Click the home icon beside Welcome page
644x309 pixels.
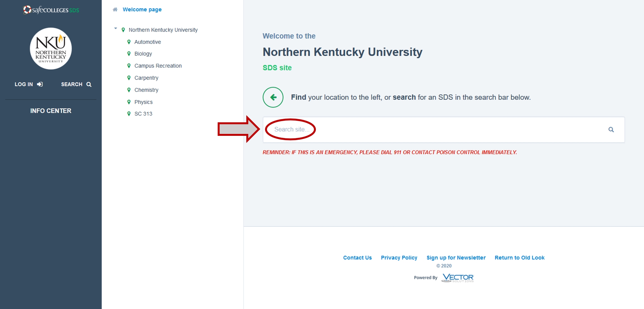[x=115, y=10]
